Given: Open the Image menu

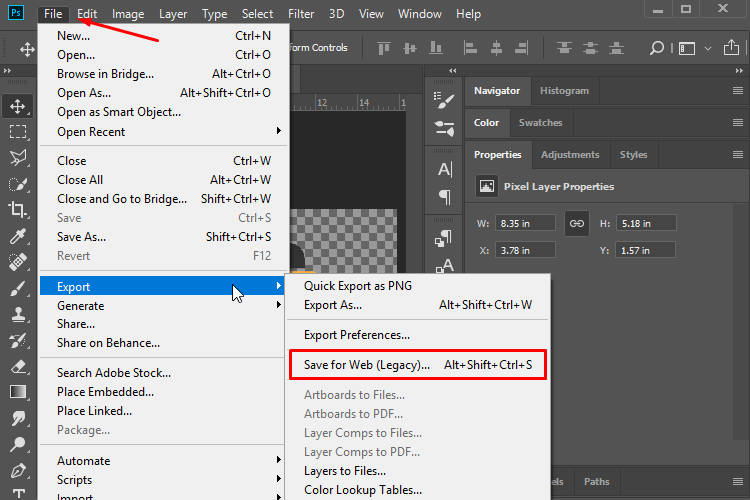Looking at the screenshot, I should [128, 14].
